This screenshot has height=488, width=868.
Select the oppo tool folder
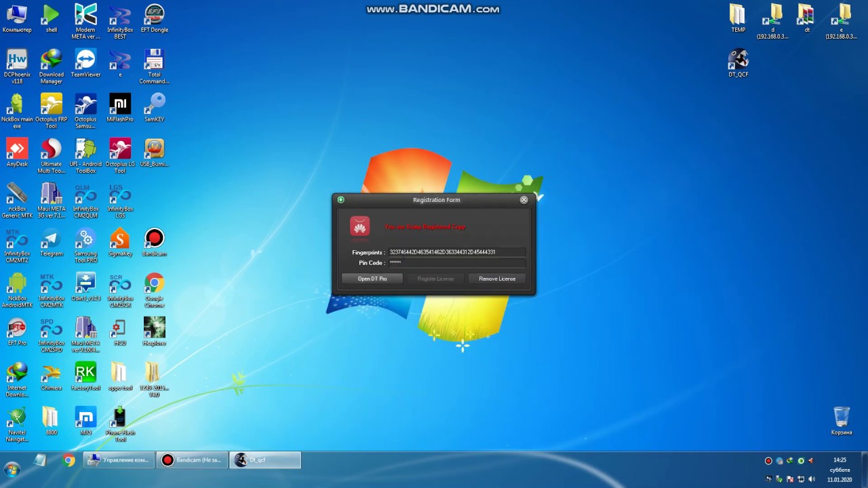120,376
